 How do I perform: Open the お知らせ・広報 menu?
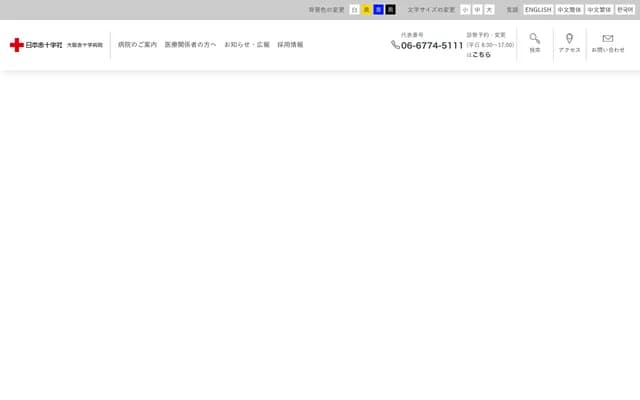point(247,45)
